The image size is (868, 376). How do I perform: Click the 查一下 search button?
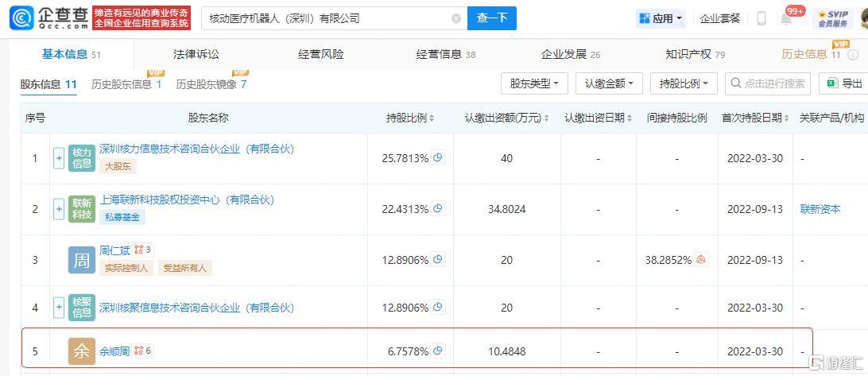[492, 18]
